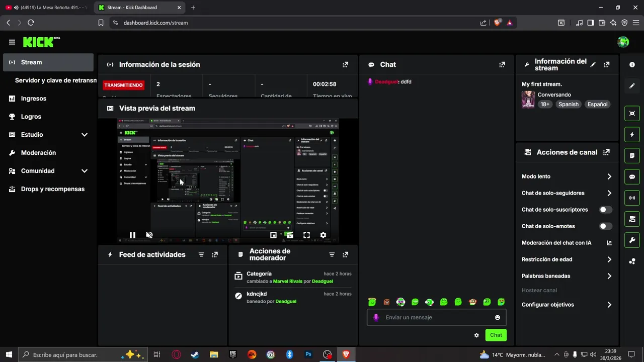Screen dimensions: 644x362
Task: Pop out the Feed de actividades panel
Action: click(x=215, y=255)
